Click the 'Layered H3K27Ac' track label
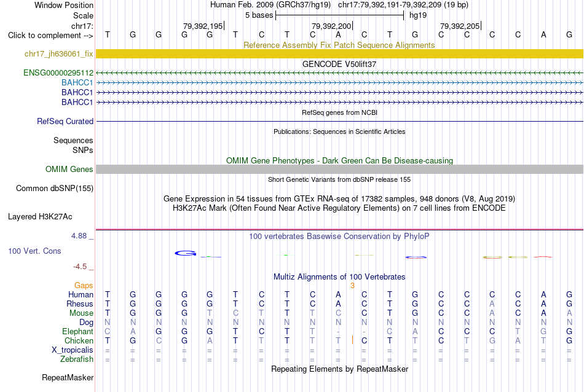Image resolution: width=584 pixels, height=392 pixels. (x=40, y=217)
